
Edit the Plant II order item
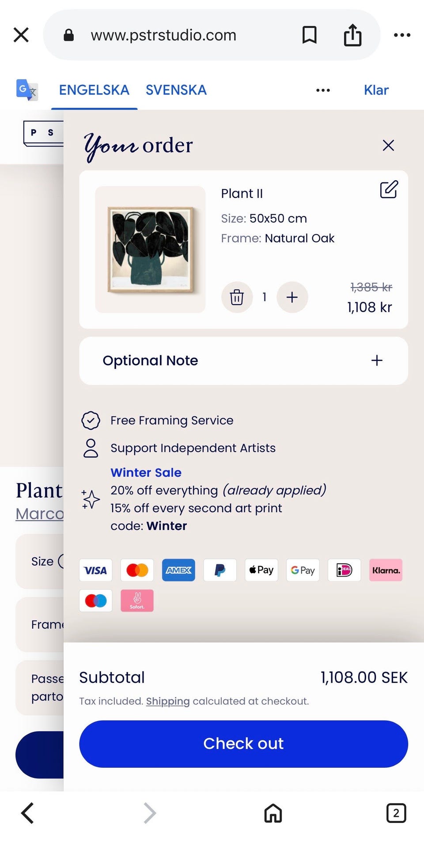[x=389, y=189]
